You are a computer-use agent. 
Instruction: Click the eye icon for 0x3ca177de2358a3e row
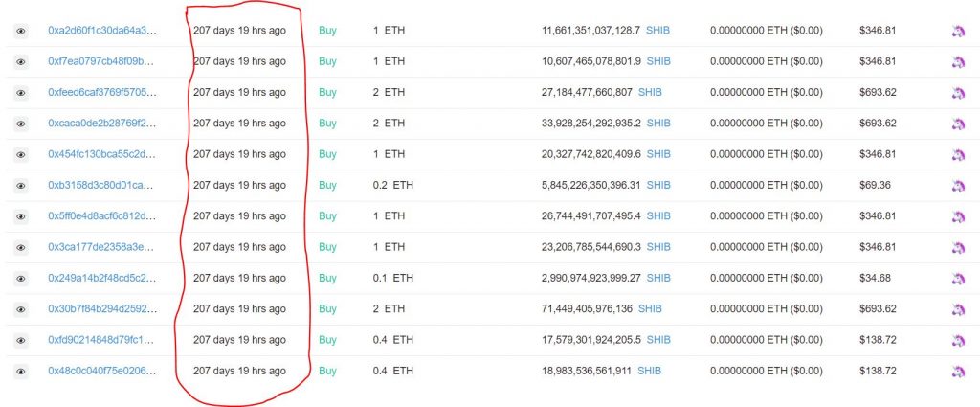[x=21, y=248]
